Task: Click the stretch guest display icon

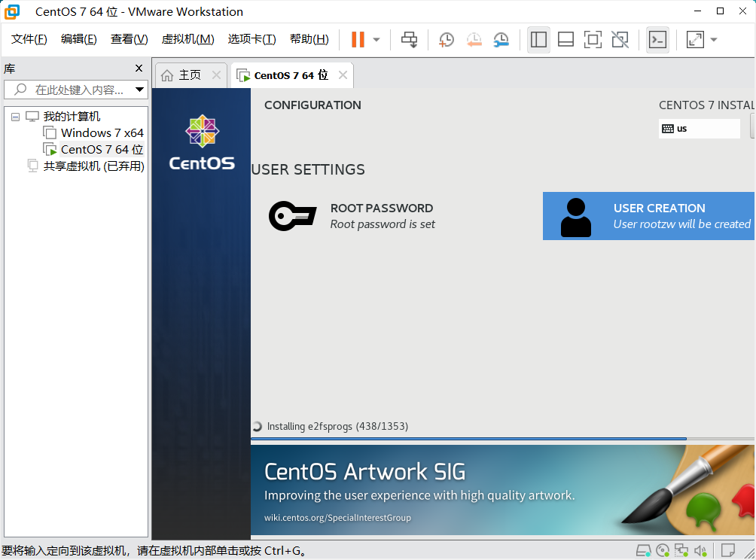Action: pos(695,40)
